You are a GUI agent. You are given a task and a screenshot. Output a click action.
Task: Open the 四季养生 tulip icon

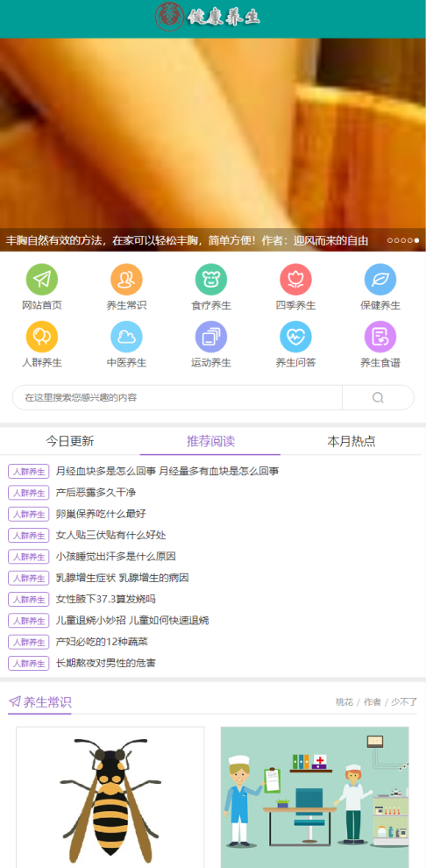click(x=296, y=279)
